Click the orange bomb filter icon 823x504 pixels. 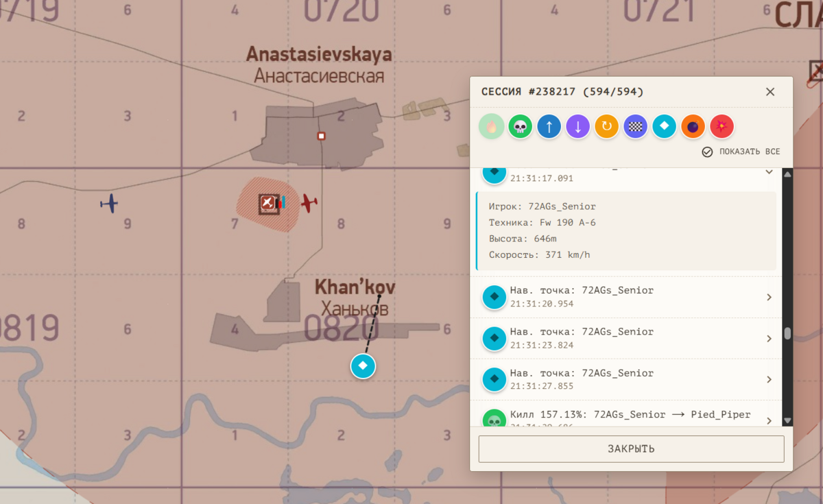[693, 127]
